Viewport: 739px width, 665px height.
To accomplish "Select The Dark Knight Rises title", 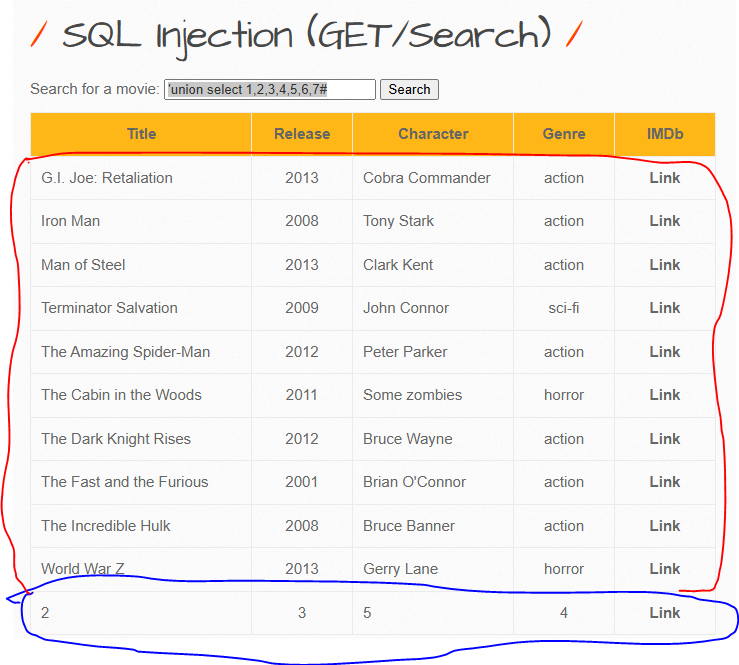I will pyautogui.click(x=116, y=439).
